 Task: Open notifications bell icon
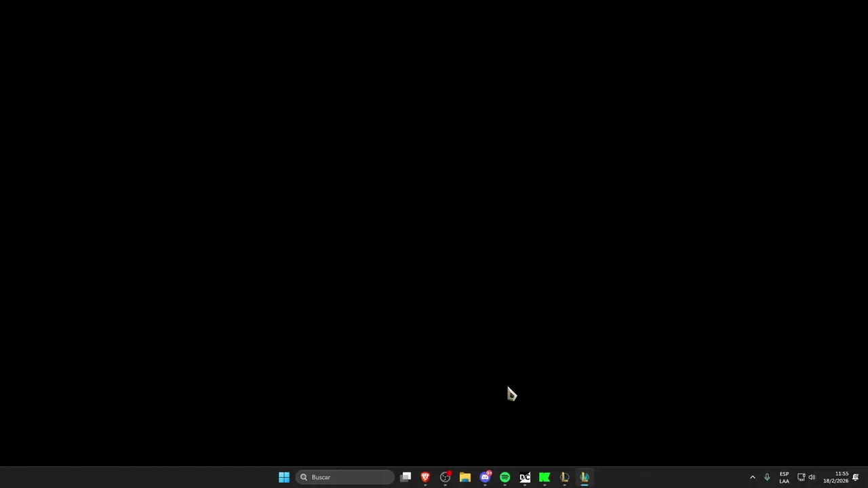[856, 477]
